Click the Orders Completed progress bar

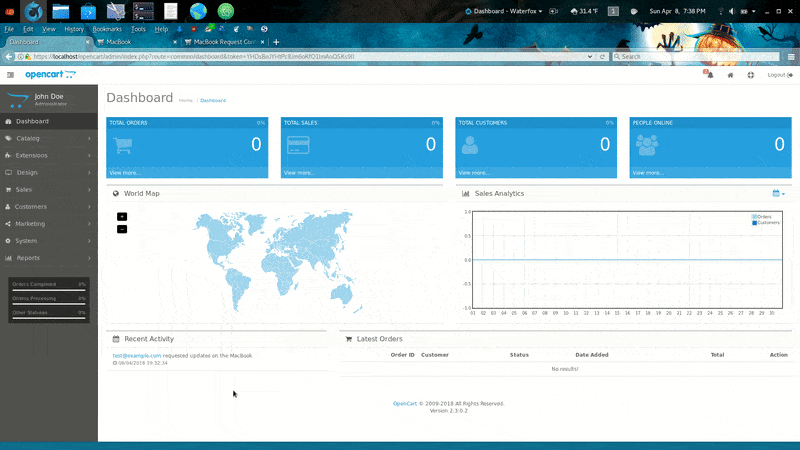click(49, 290)
